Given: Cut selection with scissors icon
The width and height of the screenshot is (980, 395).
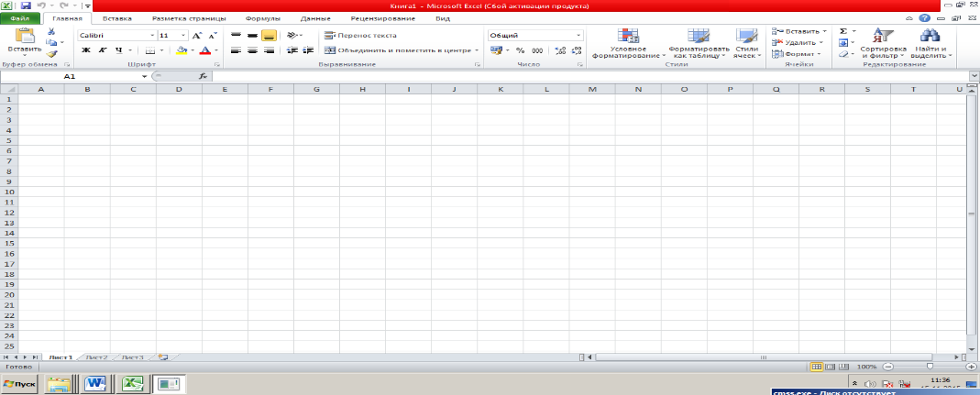Looking at the screenshot, I should 51,31.
